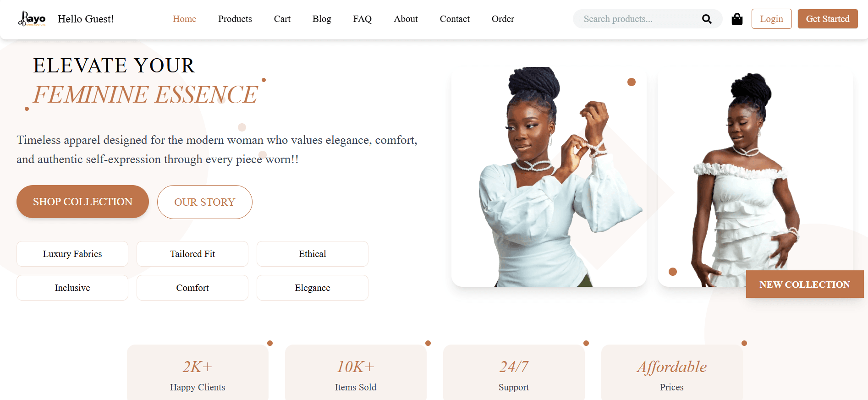
Task: Click the Login button
Action: click(x=771, y=19)
